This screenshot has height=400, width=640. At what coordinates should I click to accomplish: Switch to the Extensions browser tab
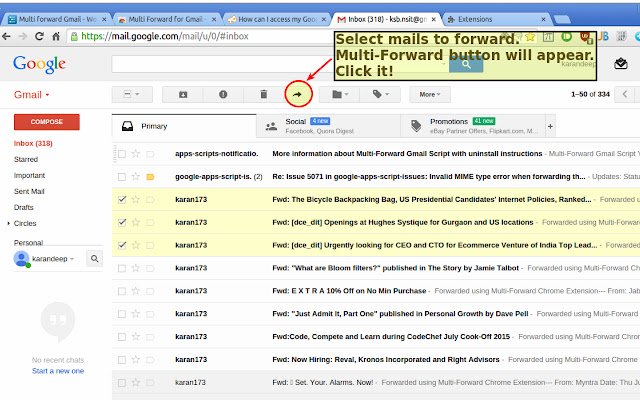point(497,19)
